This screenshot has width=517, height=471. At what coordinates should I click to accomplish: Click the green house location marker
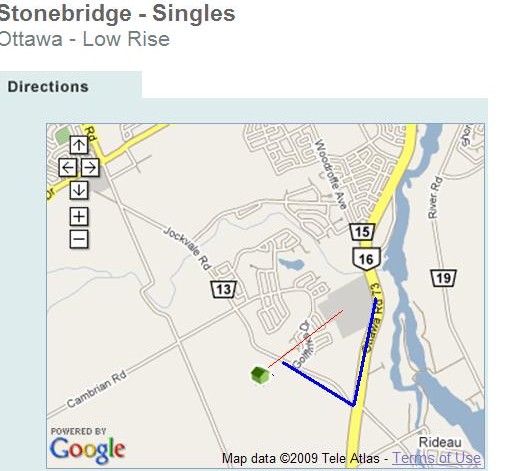[x=260, y=375]
